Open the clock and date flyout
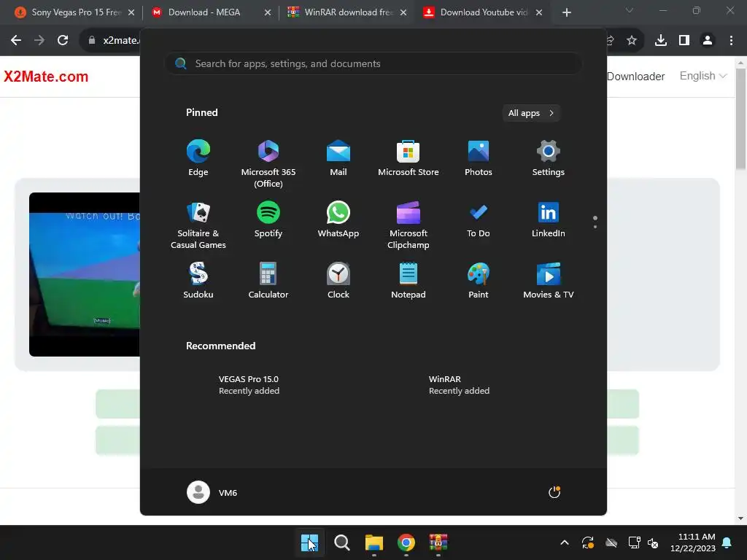 pyautogui.click(x=693, y=542)
